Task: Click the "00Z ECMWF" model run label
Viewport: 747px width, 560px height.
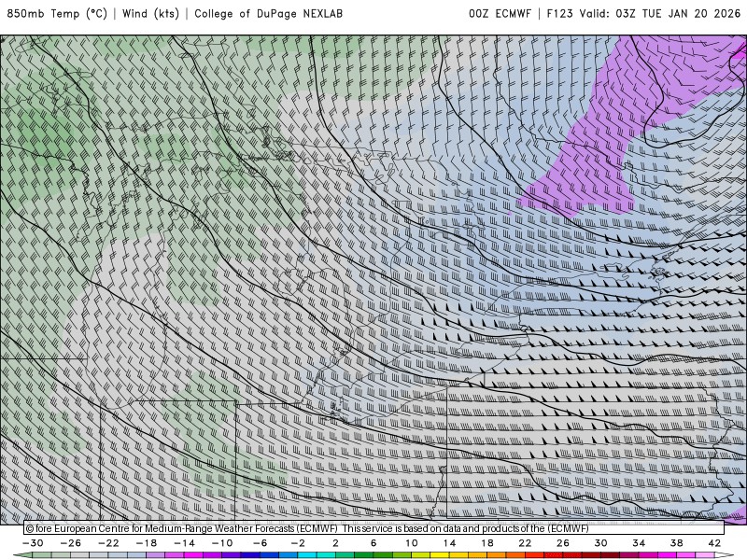Action: coord(500,14)
